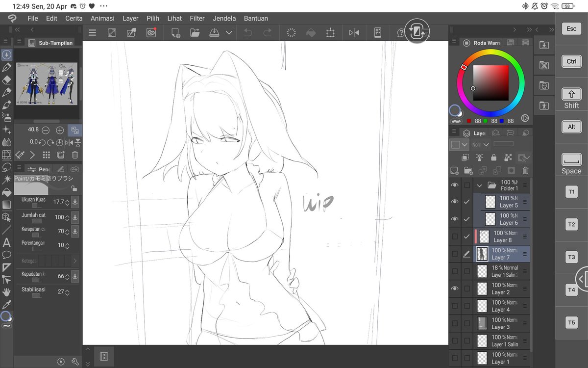Open Kepadatan kuas dropdown button

click(75, 276)
